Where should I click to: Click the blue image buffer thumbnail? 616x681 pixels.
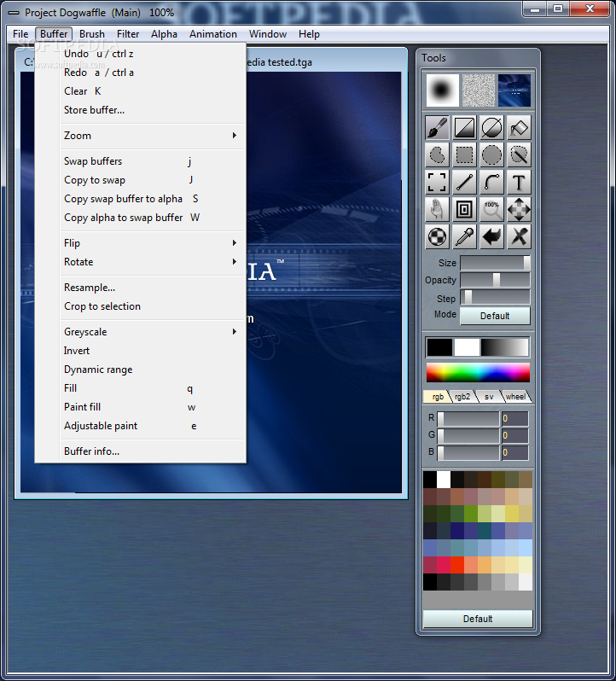tap(514, 90)
